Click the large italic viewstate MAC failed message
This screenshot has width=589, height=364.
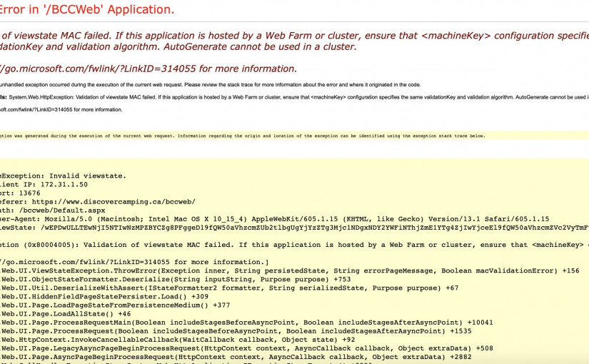tap(286, 41)
